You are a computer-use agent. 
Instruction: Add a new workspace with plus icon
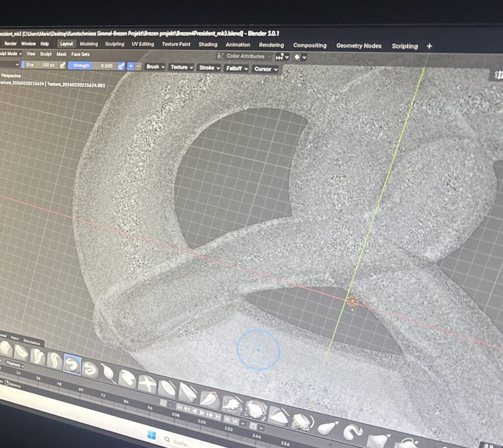(x=429, y=46)
